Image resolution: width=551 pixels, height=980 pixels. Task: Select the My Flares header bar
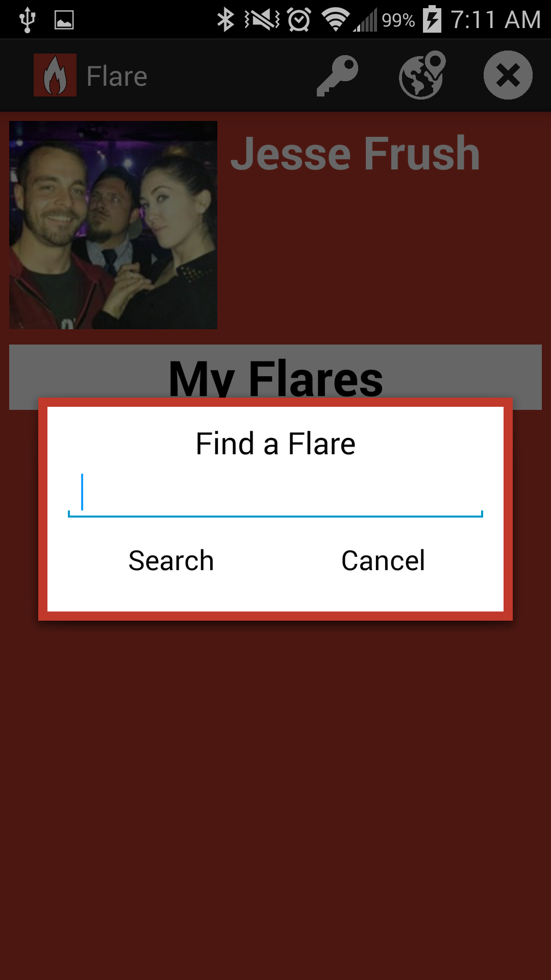275,377
